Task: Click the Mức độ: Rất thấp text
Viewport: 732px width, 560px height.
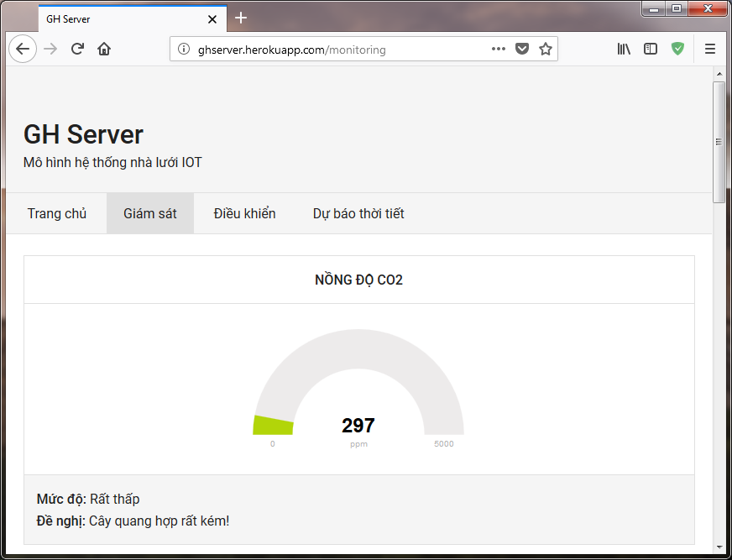Action: click(x=88, y=499)
